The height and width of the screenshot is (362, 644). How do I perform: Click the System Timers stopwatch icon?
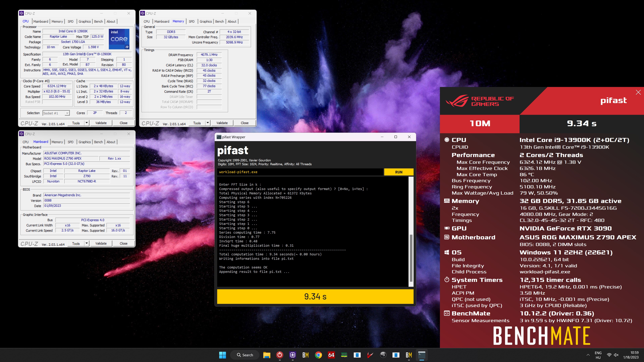[447, 280]
